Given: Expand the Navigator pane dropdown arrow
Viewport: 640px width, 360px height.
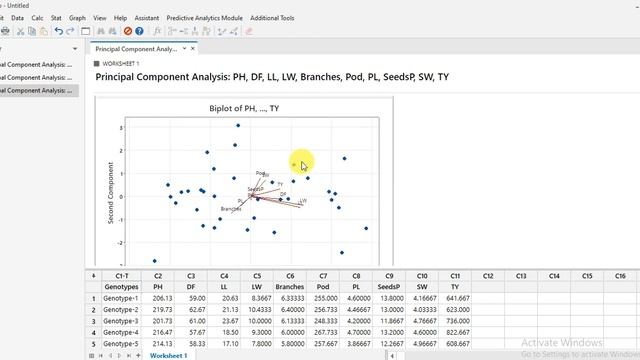Looking at the screenshot, I should (x=75, y=49).
